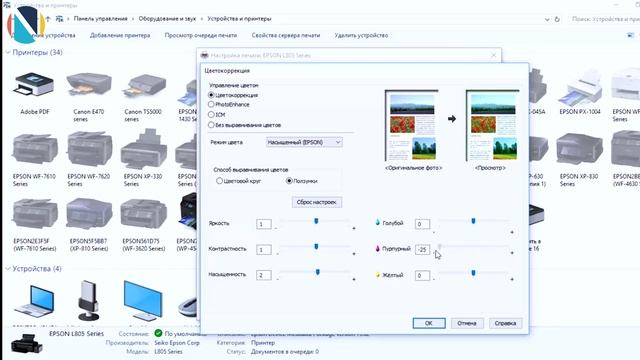The image size is (640, 360).
Task: Select the PhotoEnhance radio option
Action: [211, 104]
